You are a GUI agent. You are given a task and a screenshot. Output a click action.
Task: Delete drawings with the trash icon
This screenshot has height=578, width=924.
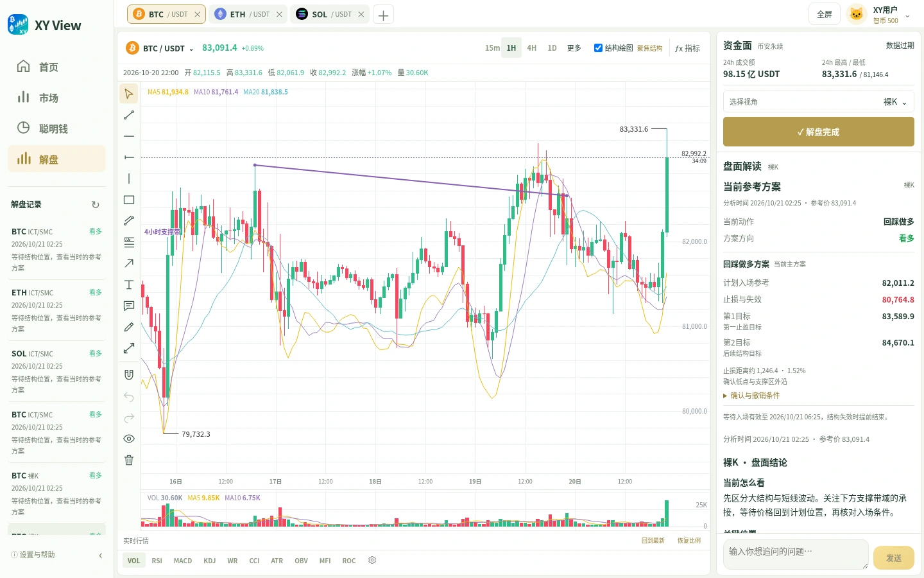pyautogui.click(x=129, y=460)
